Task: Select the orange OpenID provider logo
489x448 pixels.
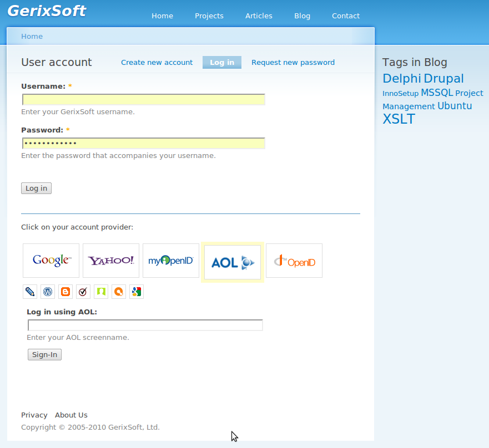Action: tap(294, 261)
